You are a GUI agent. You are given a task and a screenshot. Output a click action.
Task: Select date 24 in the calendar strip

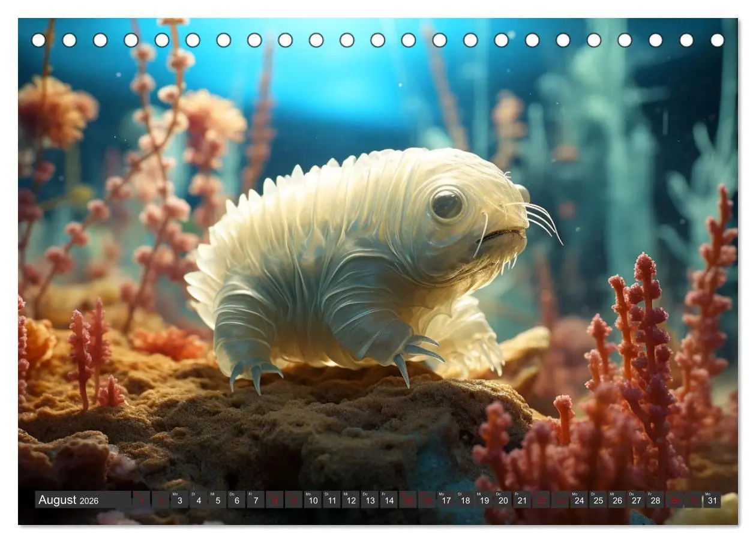coord(579,500)
